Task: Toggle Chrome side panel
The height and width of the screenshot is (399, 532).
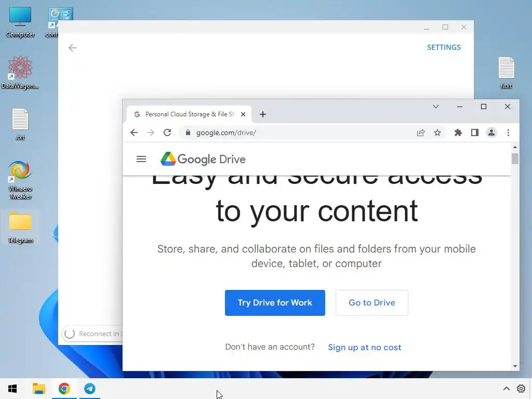Action: 475,132
